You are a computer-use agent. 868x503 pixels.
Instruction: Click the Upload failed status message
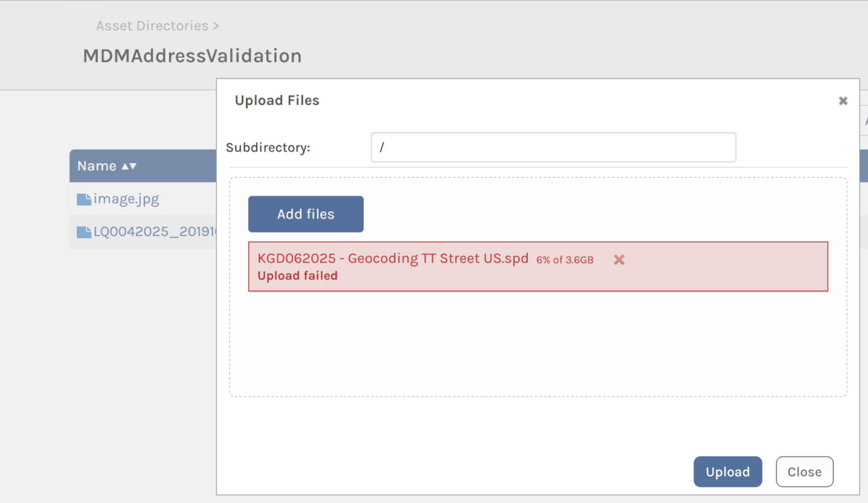click(x=297, y=276)
